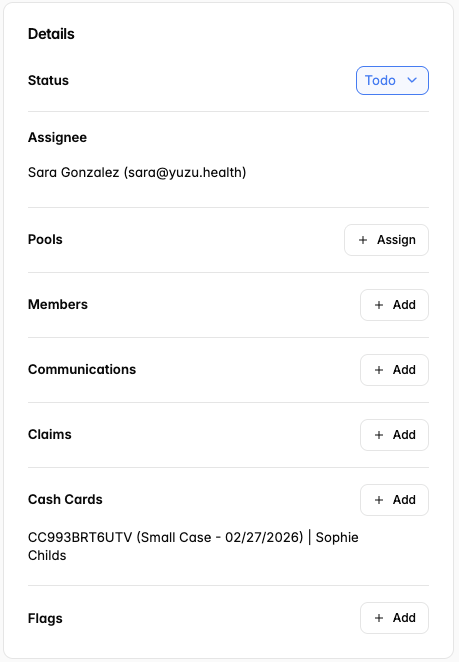Click the chevron arrow beside Todo

(412, 80)
